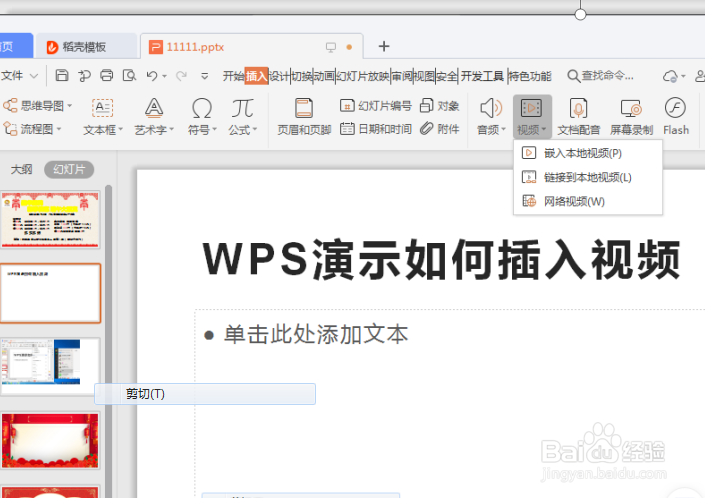Click the cloud sync icon

point(670,76)
